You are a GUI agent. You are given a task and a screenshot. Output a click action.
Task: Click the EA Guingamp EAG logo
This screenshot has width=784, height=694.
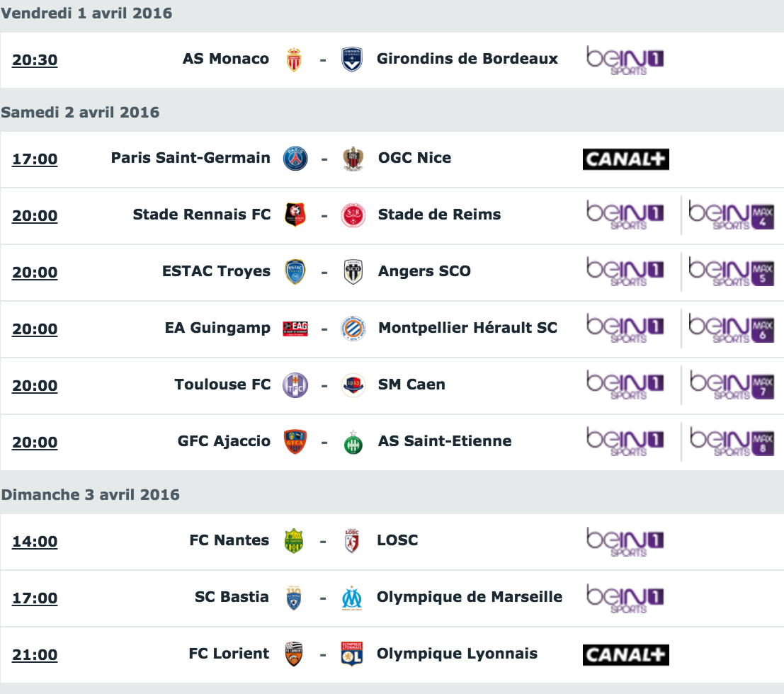[x=295, y=329]
